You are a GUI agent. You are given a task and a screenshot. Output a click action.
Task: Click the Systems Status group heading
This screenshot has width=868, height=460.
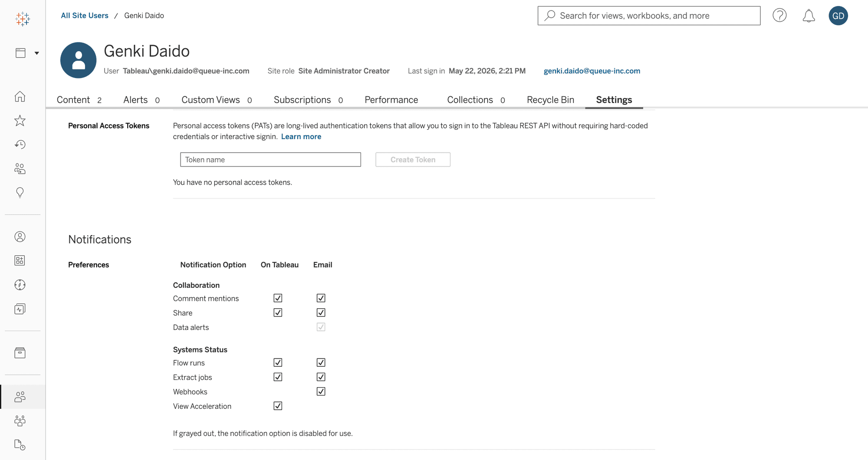pyautogui.click(x=200, y=349)
